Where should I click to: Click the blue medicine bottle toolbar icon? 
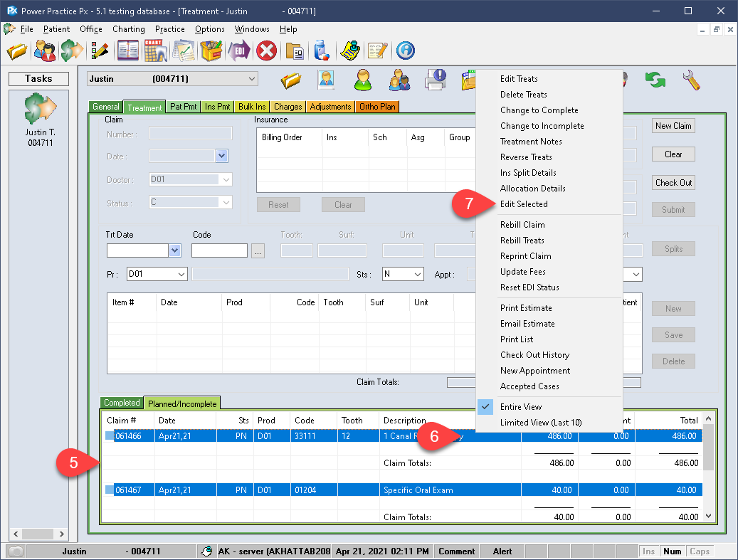pyautogui.click(x=322, y=51)
